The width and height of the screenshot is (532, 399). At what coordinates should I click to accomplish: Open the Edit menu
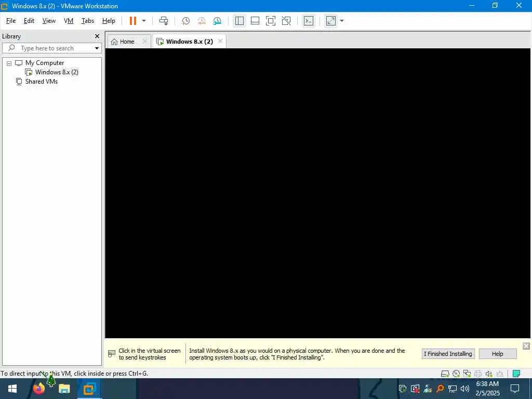click(29, 21)
